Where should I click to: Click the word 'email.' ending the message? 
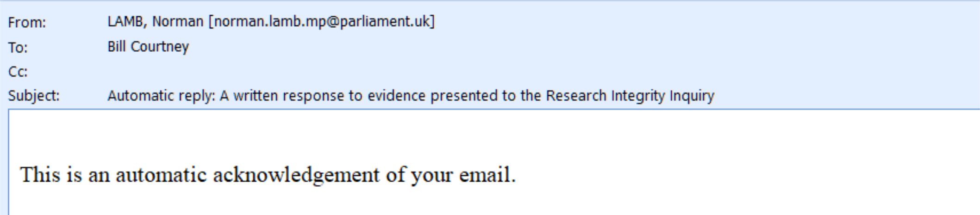[x=487, y=175]
